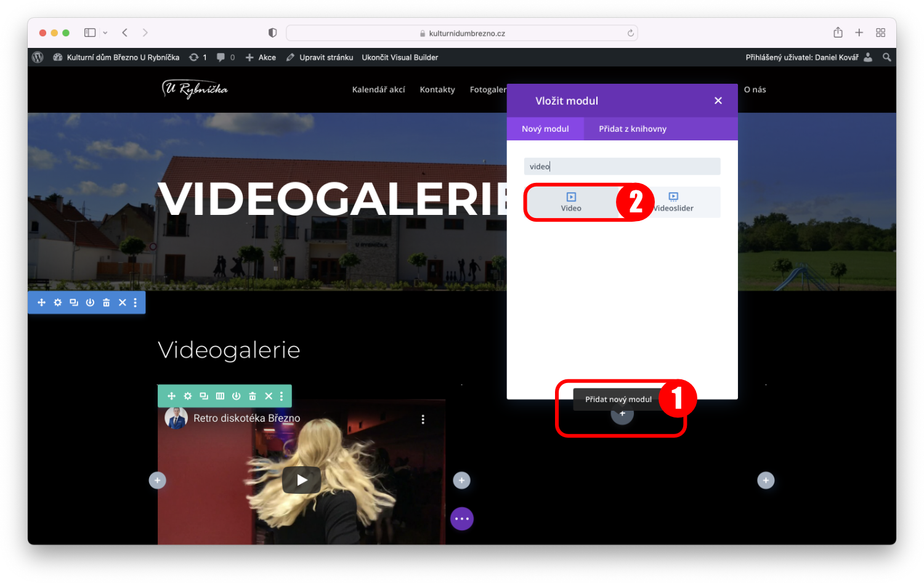The image size is (924, 585).
Task: Delete section with blue toolbar trash icon
Action: click(106, 302)
